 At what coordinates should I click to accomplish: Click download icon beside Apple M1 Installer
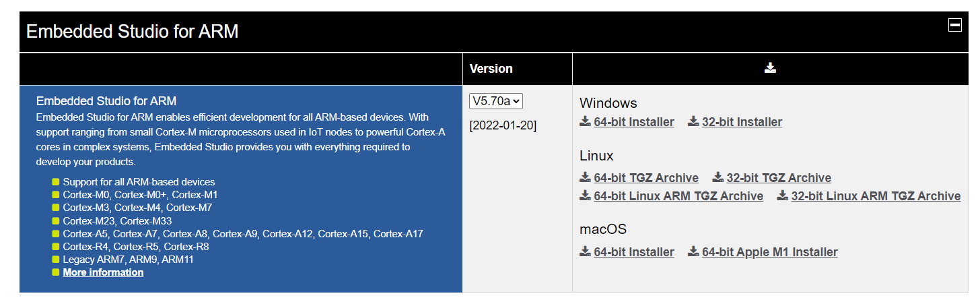pos(693,251)
